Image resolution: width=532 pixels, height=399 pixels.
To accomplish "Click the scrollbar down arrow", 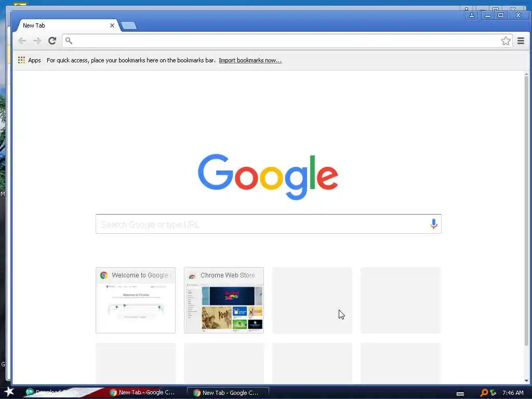I will pyautogui.click(x=527, y=381).
